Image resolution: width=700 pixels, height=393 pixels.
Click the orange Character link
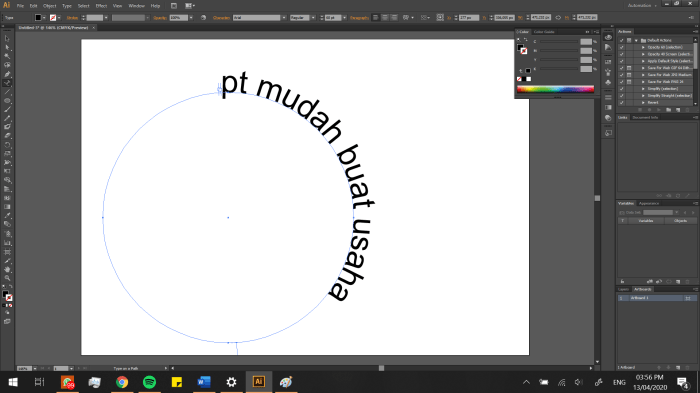[221, 18]
